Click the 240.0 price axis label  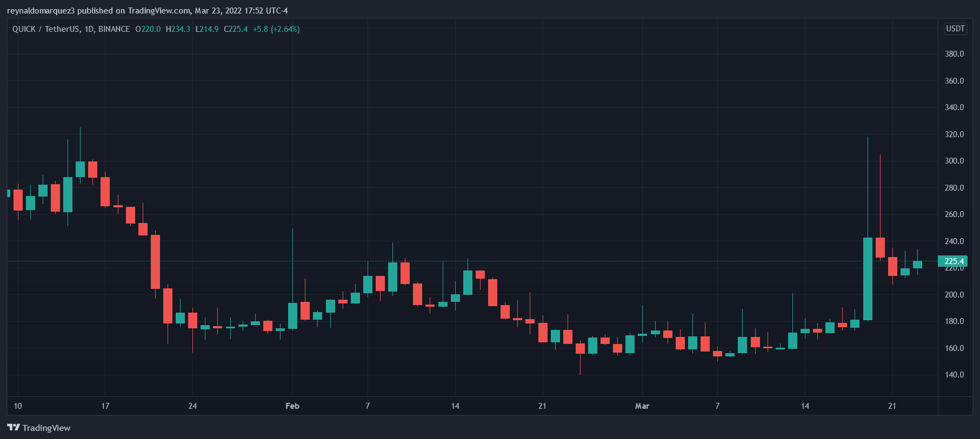pos(954,241)
